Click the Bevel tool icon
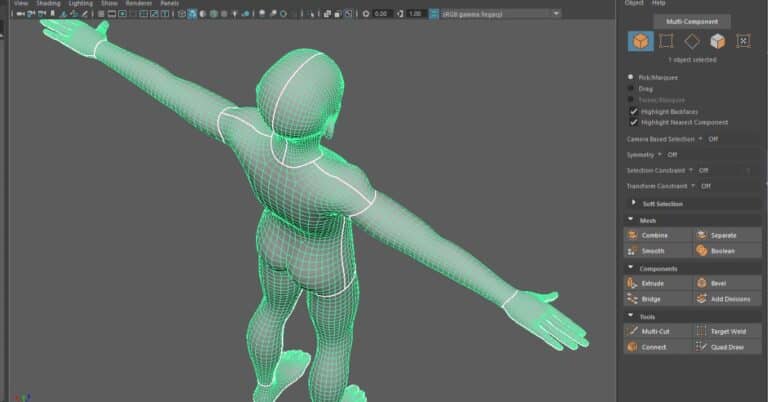This screenshot has height=402, width=768. tap(701, 283)
